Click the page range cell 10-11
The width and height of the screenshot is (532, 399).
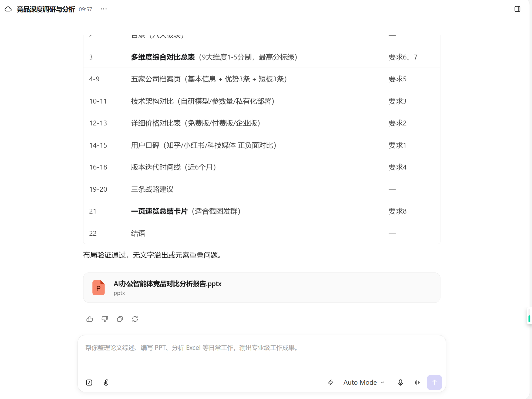(x=104, y=101)
